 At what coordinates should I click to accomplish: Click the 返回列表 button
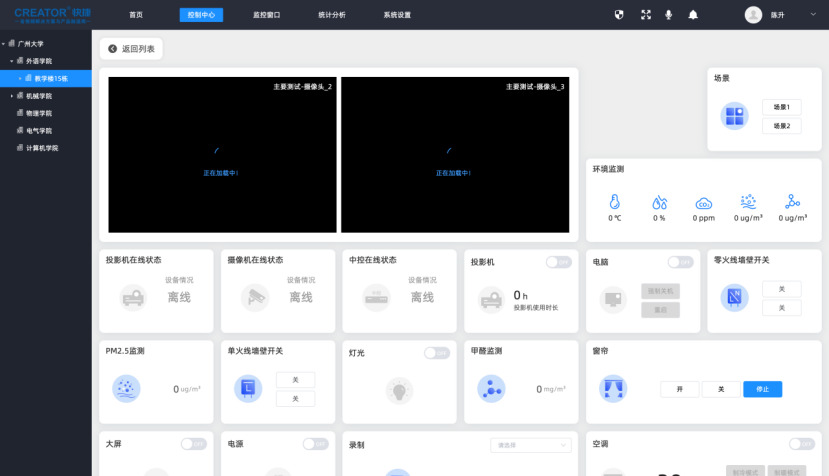point(131,49)
